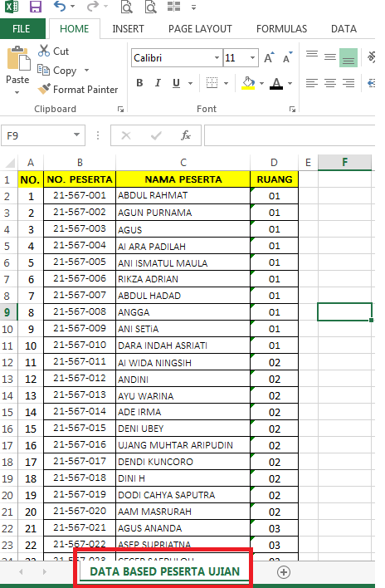Select all cells with corner button
The width and height of the screenshot is (385, 588).
[x=9, y=163]
